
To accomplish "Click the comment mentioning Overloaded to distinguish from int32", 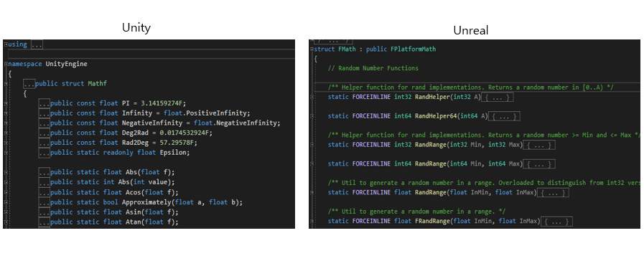I will pyautogui.click(x=484, y=183).
